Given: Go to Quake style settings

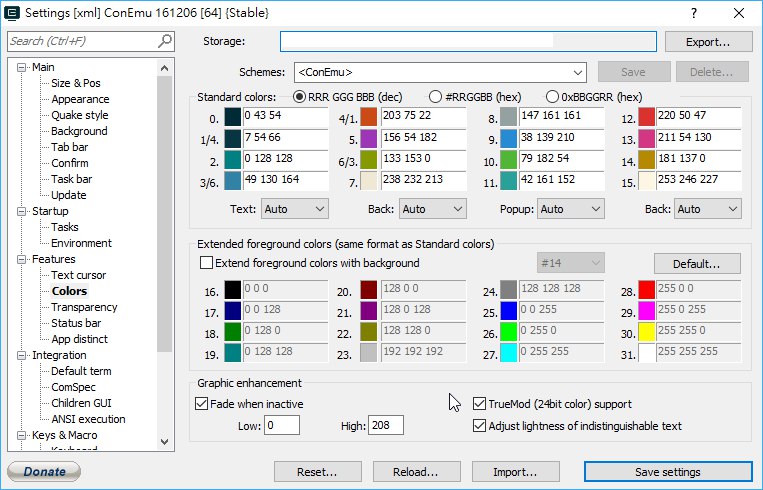Looking at the screenshot, I should (x=80, y=115).
